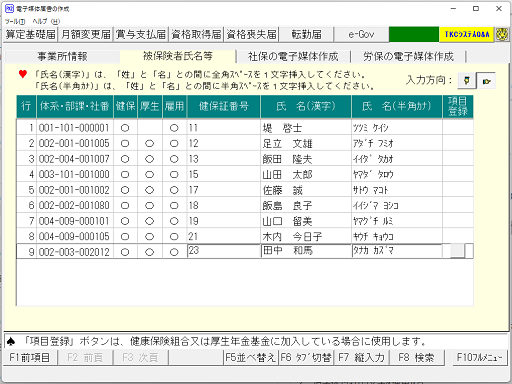Click the blank green button beside e-Gov
The height and width of the screenshot is (384, 512).
[x=414, y=34]
